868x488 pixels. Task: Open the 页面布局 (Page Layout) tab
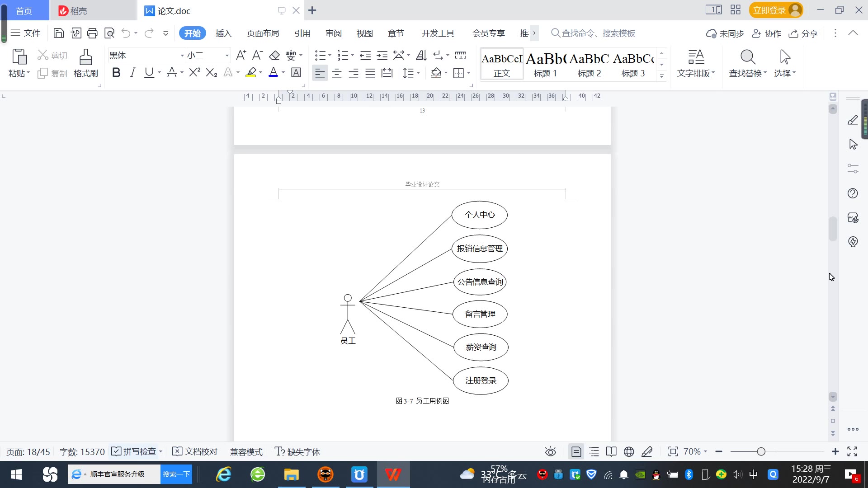tap(263, 33)
